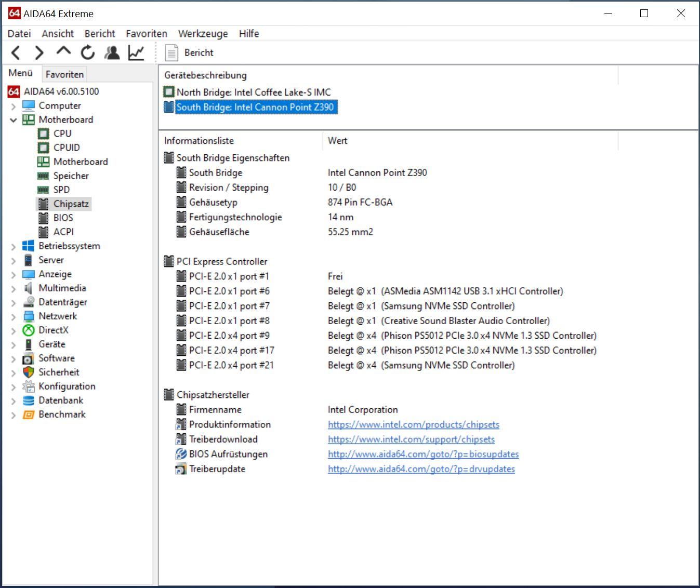Collapse the Motherboard tree node

click(14, 120)
